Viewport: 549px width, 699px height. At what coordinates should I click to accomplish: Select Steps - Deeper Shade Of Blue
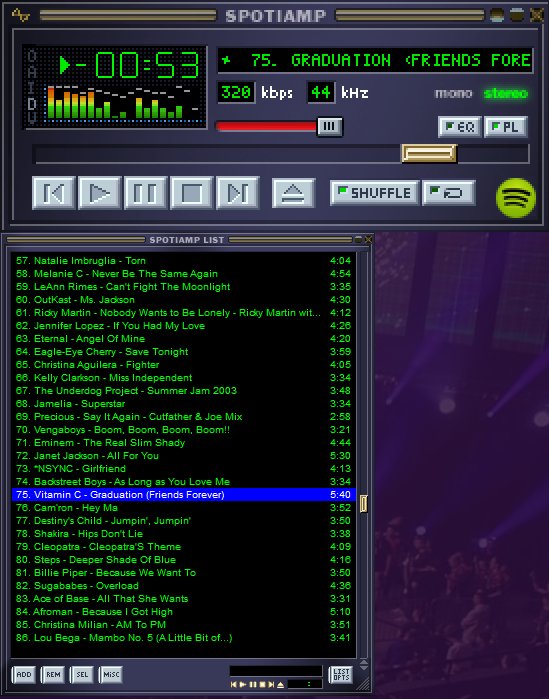tap(184, 559)
